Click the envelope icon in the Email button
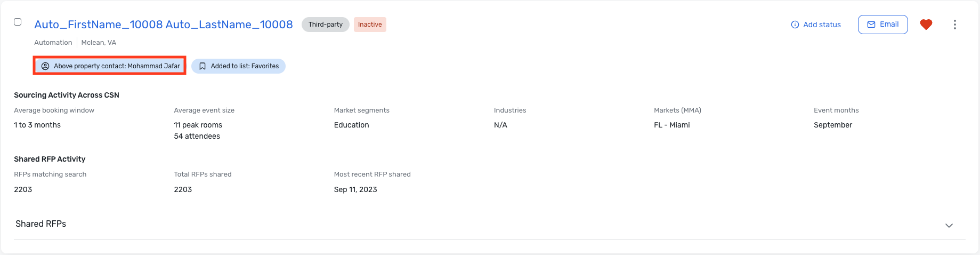 [871, 25]
